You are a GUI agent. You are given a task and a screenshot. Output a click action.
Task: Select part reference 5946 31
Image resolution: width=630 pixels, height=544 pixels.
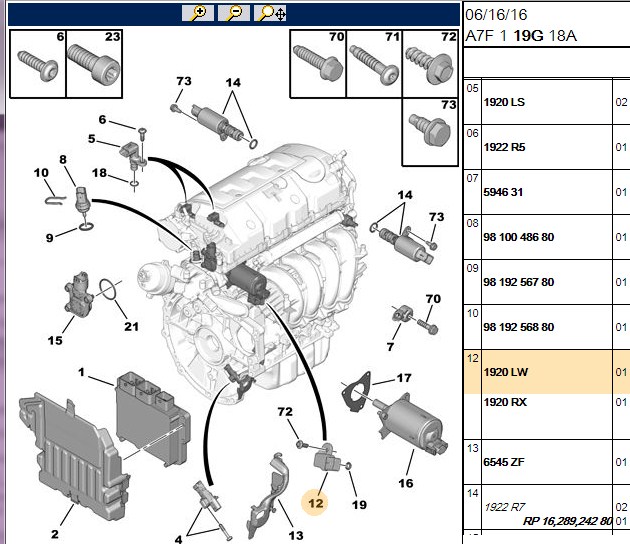tap(503, 192)
